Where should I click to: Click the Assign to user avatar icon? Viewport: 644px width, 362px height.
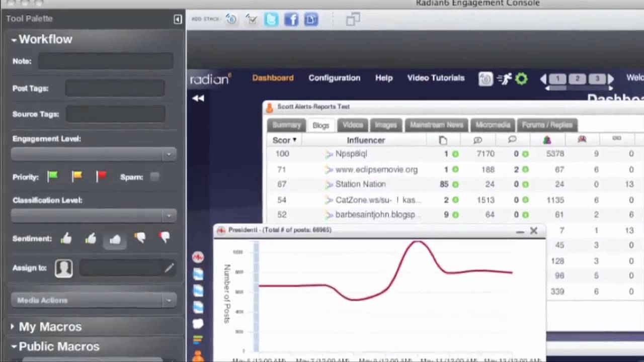coord(64,268)
